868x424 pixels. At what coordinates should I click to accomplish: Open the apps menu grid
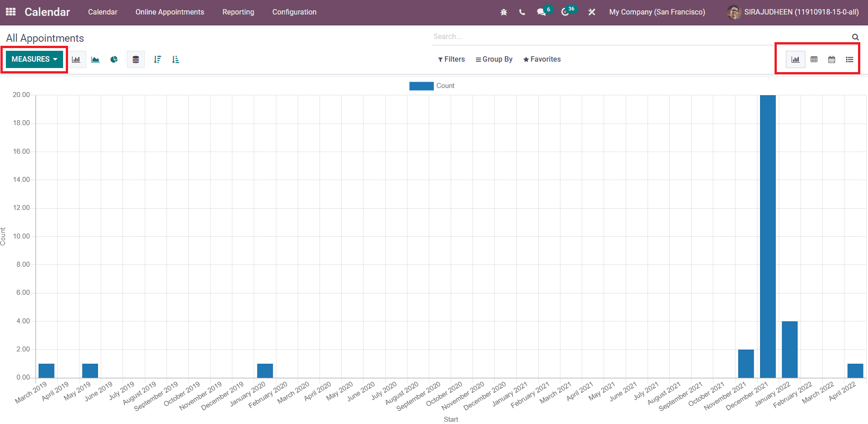(x=10, y=12)
